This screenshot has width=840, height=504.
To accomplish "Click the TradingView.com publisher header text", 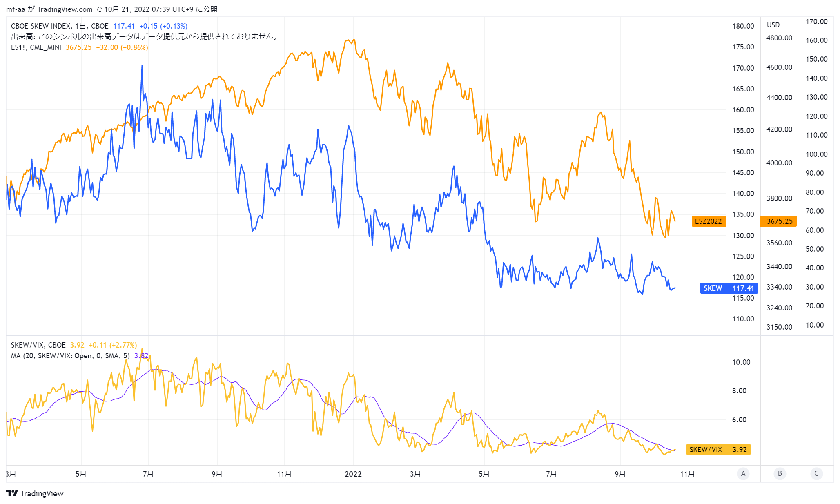I will [x=65, y=9].
